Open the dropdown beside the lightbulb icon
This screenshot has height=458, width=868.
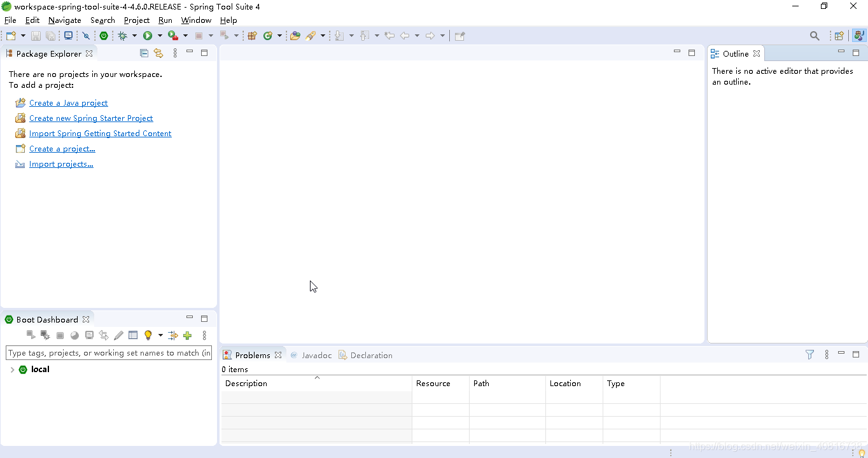point(160,335)
